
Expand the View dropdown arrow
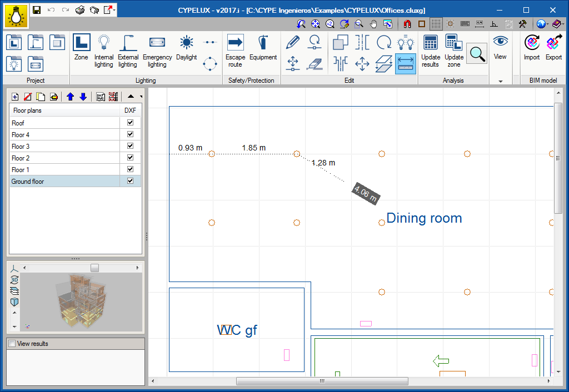[x=500, y=81]
